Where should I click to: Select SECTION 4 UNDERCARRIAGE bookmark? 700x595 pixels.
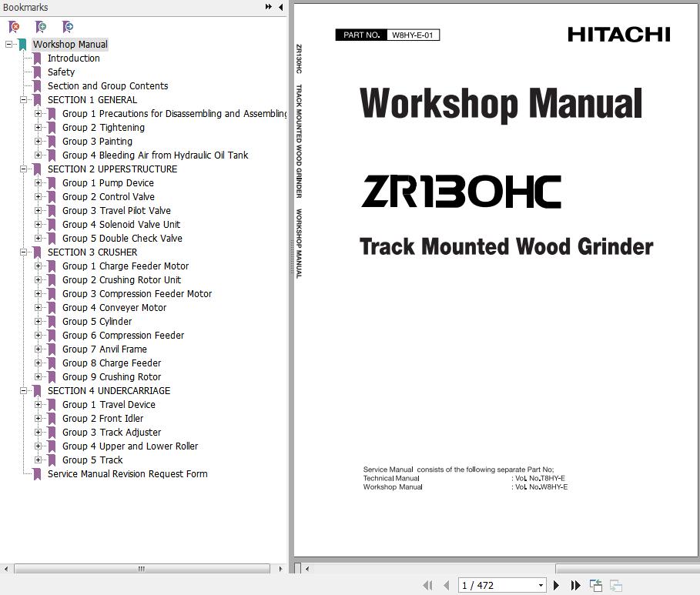point(109,390)
